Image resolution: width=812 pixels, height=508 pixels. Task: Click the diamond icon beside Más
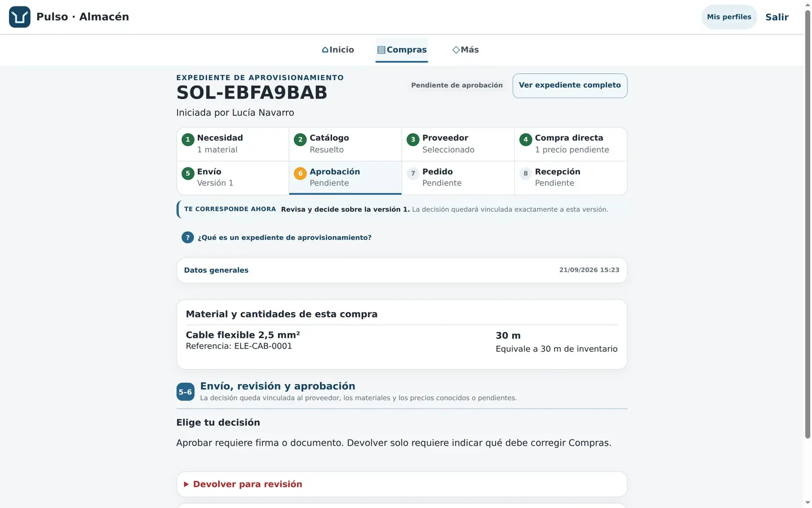[x=456, y=50]
